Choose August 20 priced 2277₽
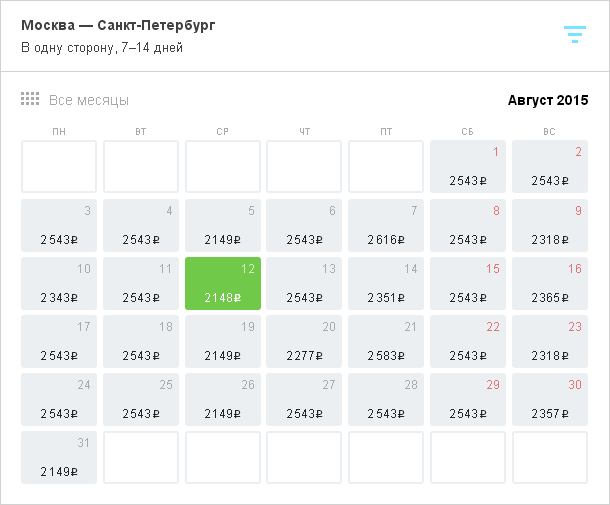610x505 pixels. pyautogui.click(x=304, y=341)
